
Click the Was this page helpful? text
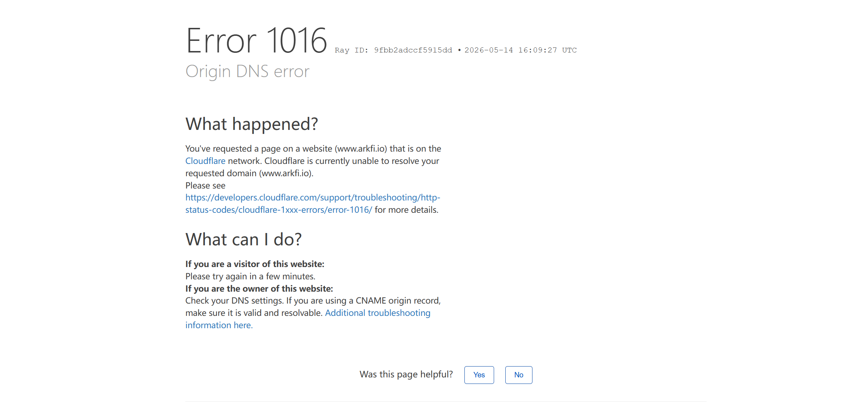(406, 374)
